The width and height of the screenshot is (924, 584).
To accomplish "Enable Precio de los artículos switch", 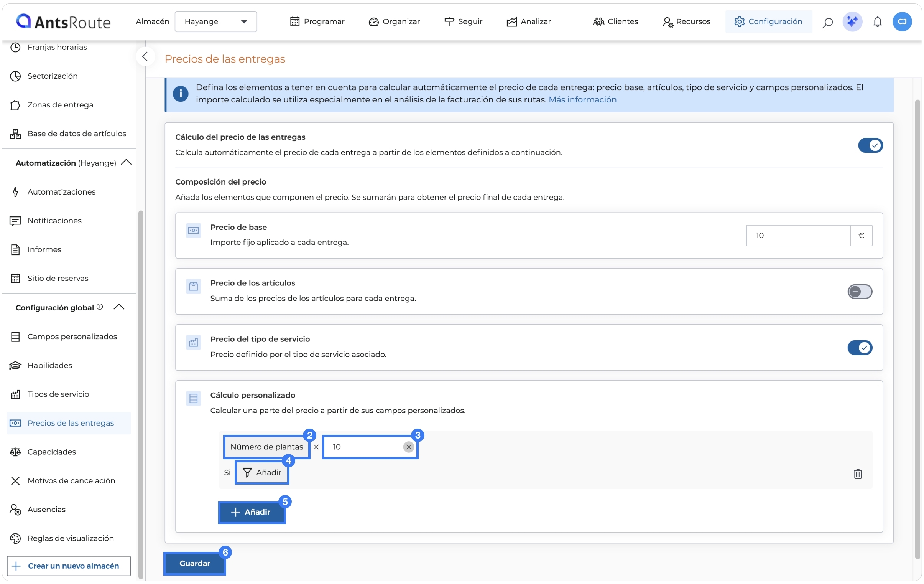I will pyautogui.click(x=860, y=292).
